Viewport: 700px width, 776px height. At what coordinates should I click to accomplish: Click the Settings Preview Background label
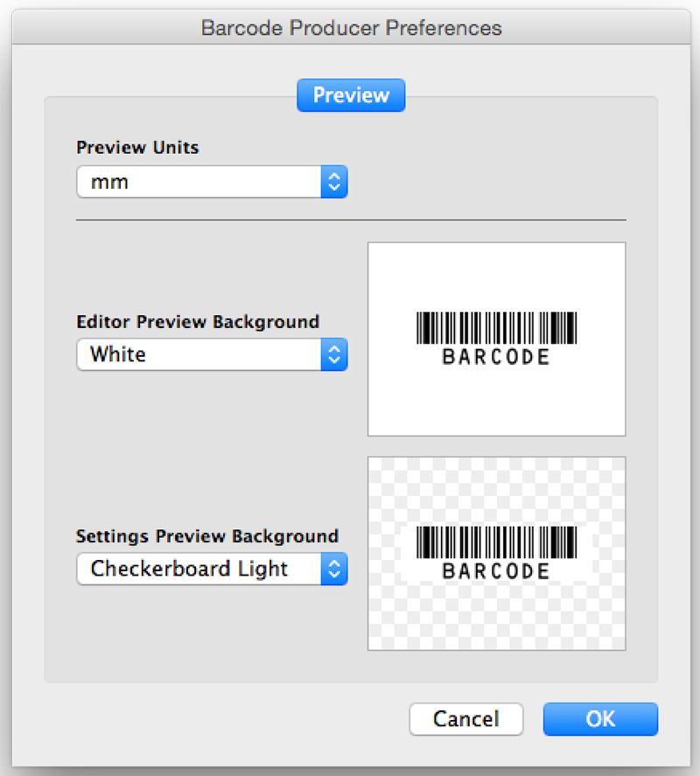tap(207, 535)
